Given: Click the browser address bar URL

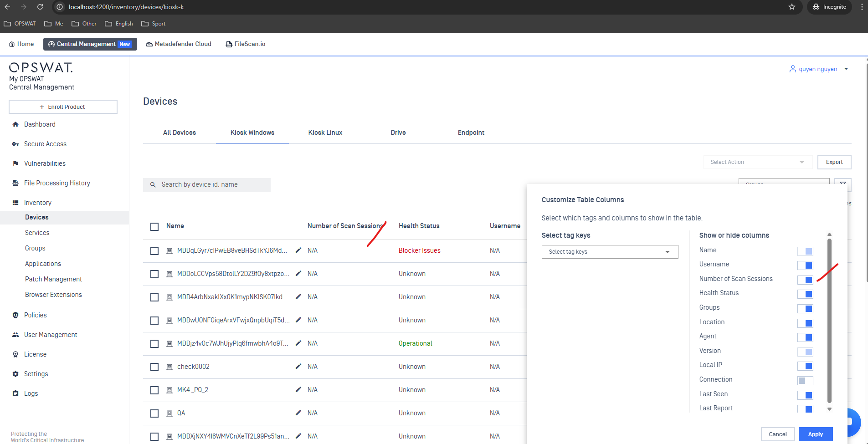Looking at the screenshot, I should [126, 7].
